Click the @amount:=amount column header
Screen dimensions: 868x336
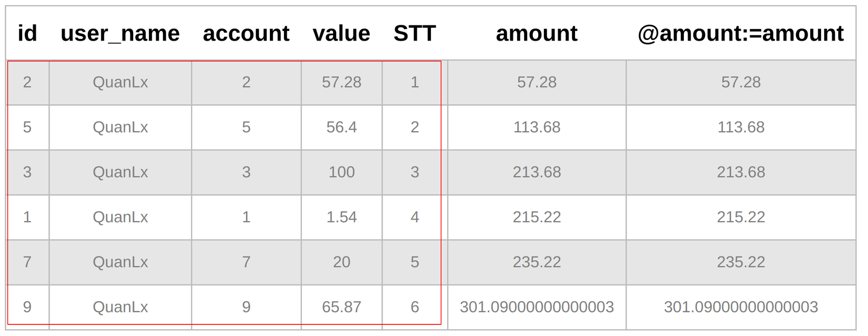click(x=740, y=34)
